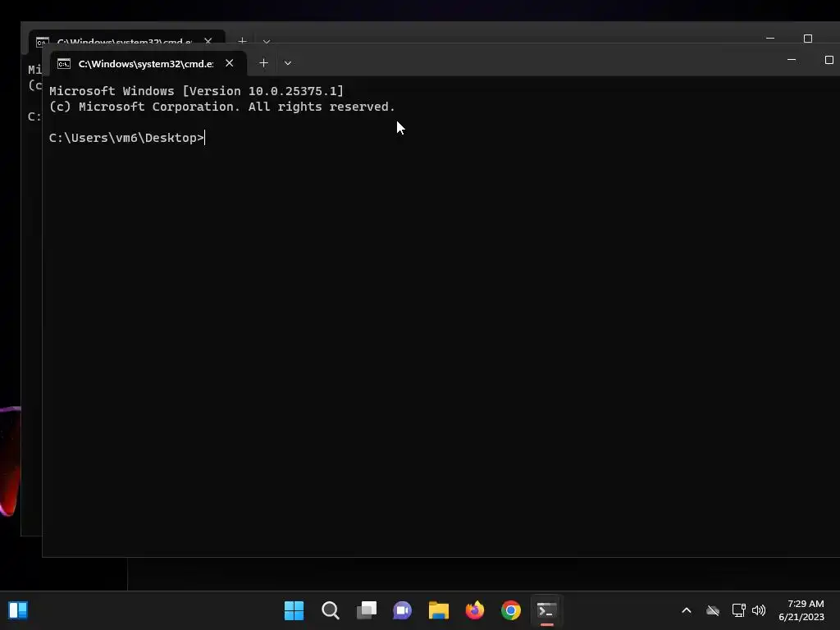Maximize the back terminal window

(808, 39)
